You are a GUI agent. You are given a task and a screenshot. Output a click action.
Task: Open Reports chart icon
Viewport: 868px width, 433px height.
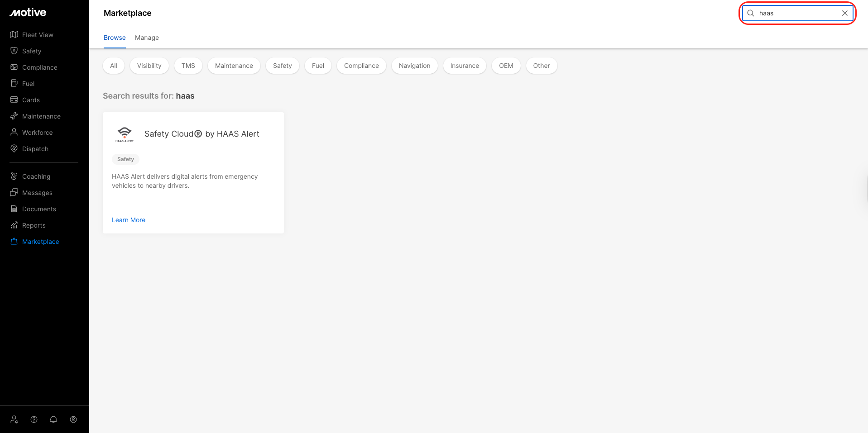pyautogui.click(x=14, y=225)
